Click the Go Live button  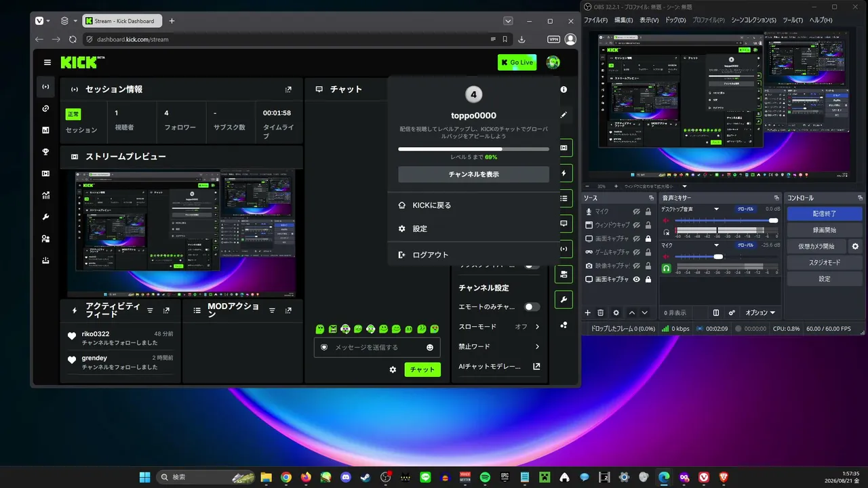tap(517, 62)
